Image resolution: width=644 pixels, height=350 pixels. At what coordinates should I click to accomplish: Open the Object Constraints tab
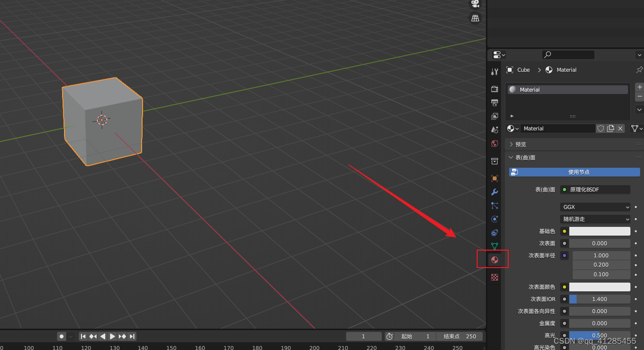(495, 233)
